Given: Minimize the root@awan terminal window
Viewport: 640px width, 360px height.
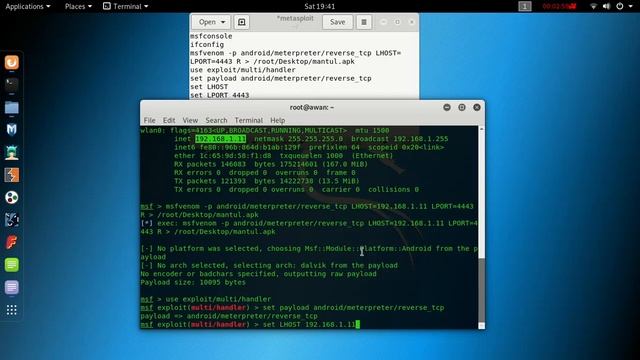Looking at the screenshot, I should pyautogui.click(x=447, y=107).
